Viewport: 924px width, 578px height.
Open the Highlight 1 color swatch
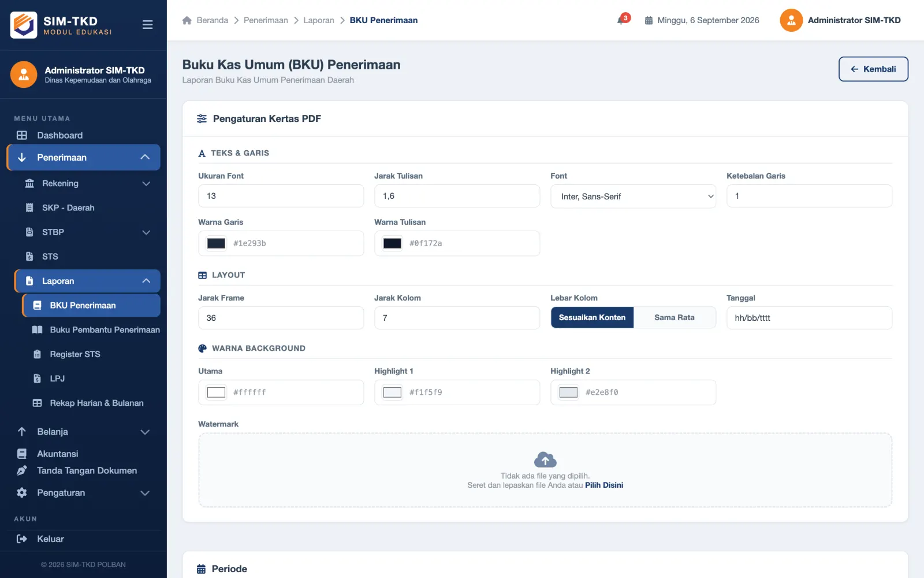pyautogui.click(x=393, y=392)
